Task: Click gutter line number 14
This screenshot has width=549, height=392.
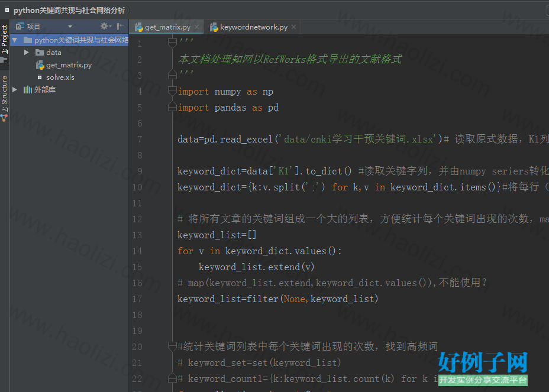Action: click(137, 251)
